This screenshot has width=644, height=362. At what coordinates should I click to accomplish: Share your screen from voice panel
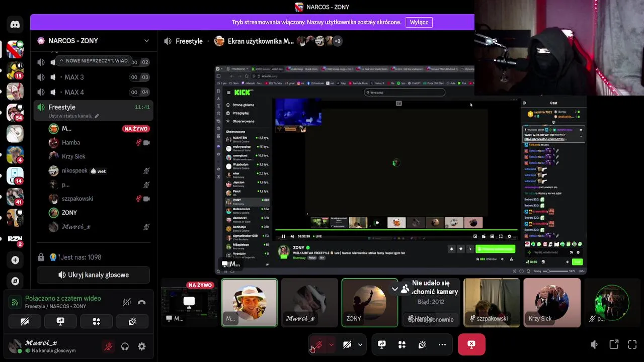click(60, 321)
